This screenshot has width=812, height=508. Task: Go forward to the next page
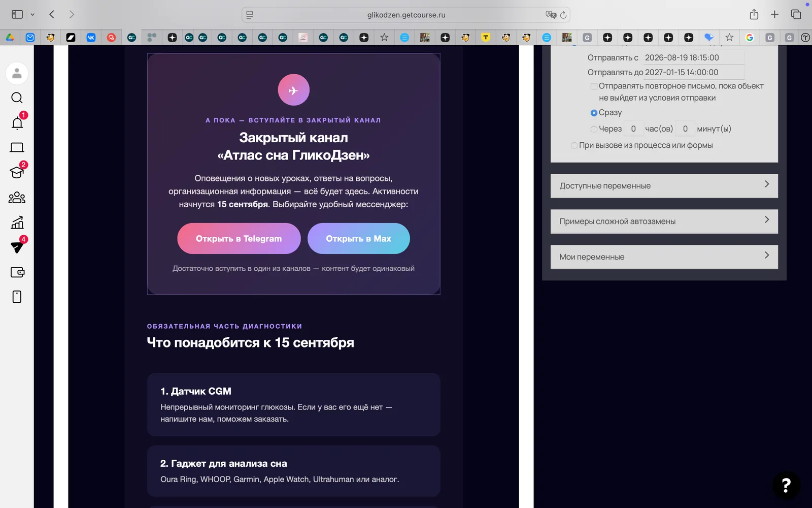(x=72, y=14)
